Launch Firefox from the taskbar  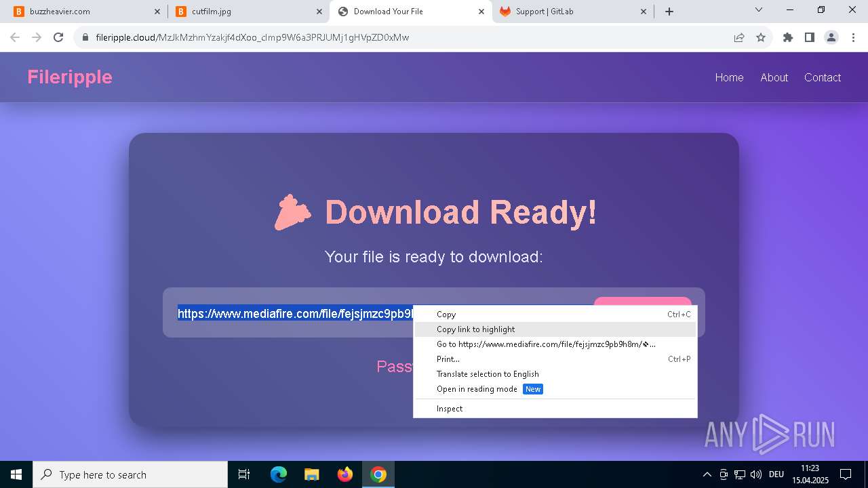pos(345,474)
